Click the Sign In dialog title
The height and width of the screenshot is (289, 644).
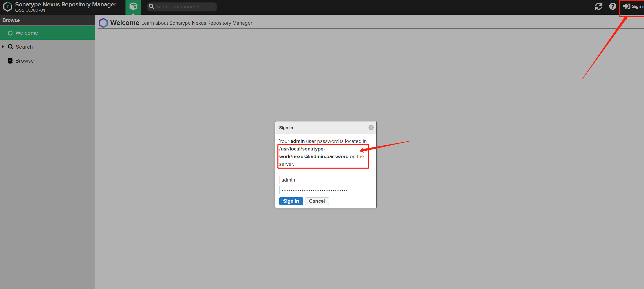(x=286, y=128)
